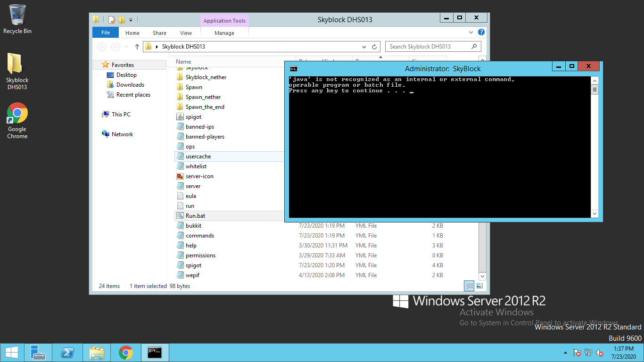Switch to large thumbnails view icon
This screenshot has width=644, height=362.
click(479, 286)
